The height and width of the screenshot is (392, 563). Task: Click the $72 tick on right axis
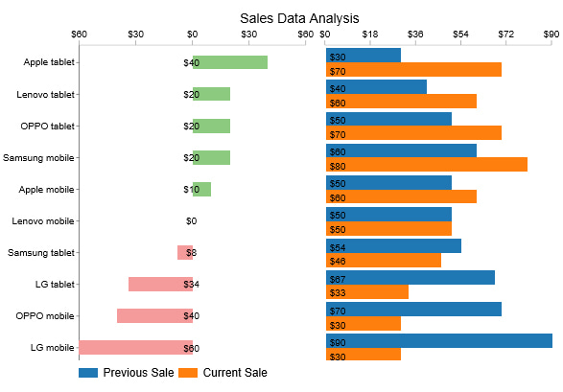(x=505, y=35)
